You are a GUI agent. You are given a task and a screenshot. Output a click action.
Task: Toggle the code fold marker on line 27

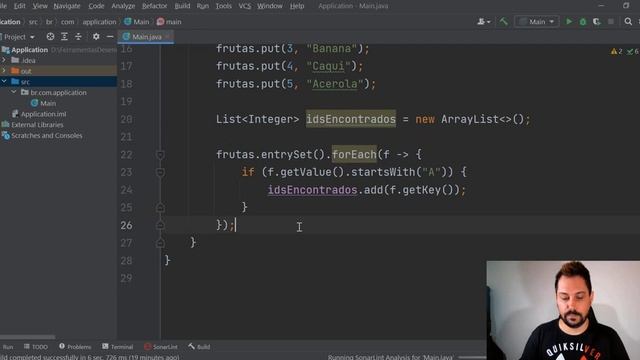tap(160, 243)
